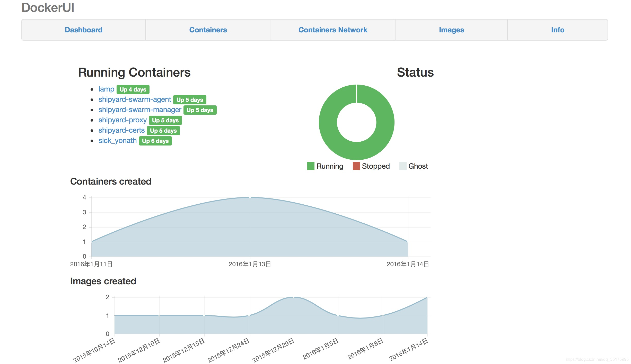The height and width of the screenshot is (364, 631).
Task: Open the Containers Network tab
Action: (x=333, y=30)
